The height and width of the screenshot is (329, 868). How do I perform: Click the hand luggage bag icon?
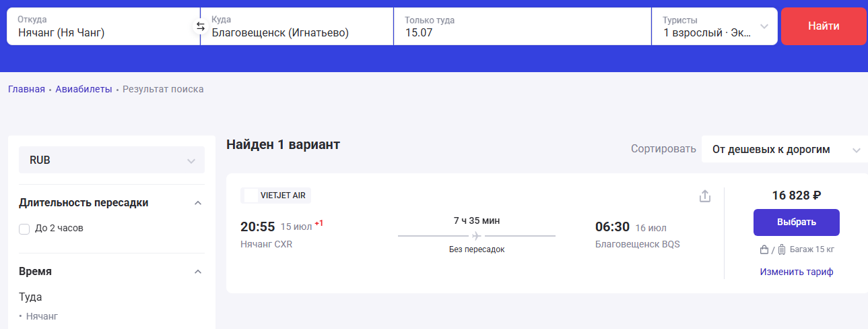[x=764, y=249]
